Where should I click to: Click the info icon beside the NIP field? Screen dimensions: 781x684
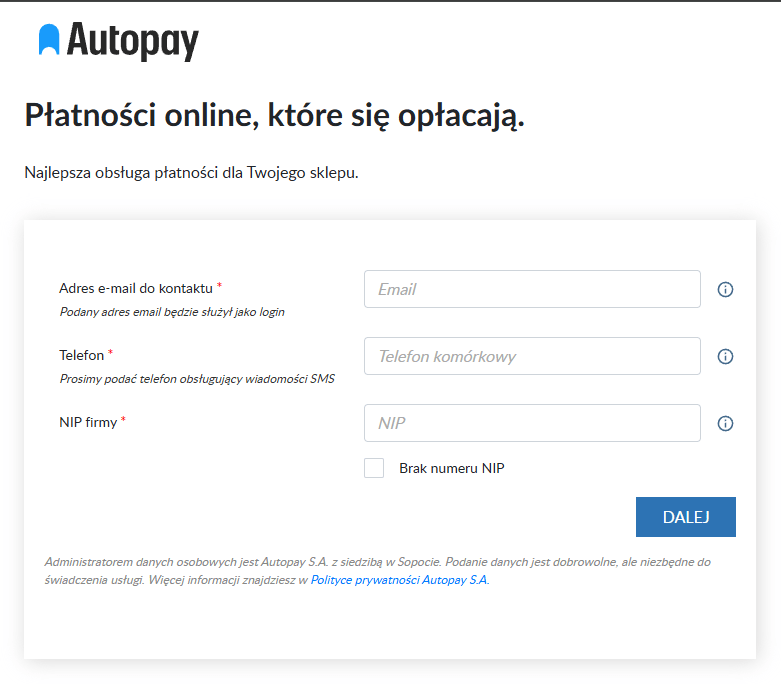tap(726, 424)
